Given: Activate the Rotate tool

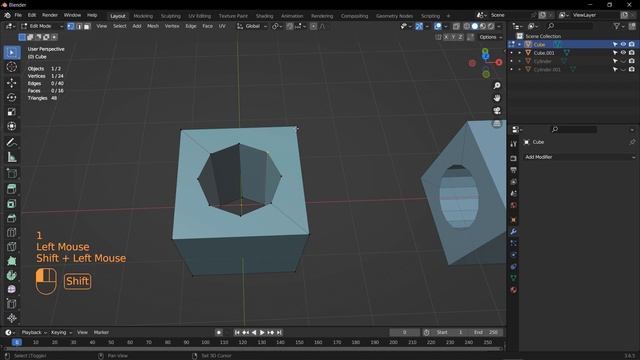Looking at the screenshot, I should point(11,97).
